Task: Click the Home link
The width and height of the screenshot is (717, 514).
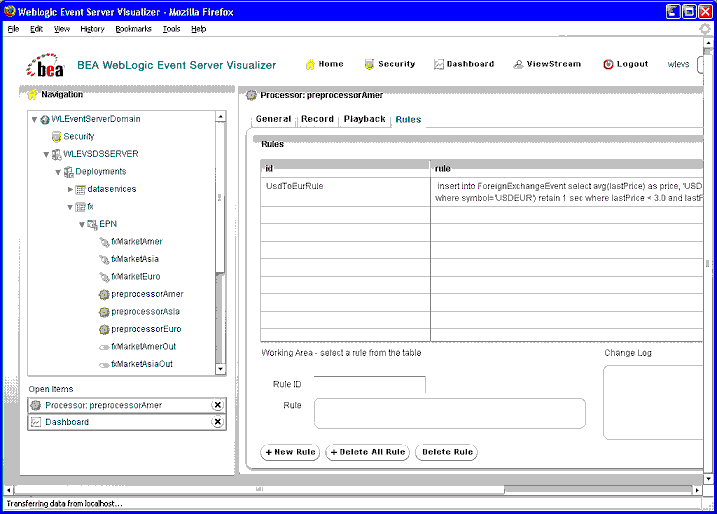Action: pyautogui.click(x=331, y=64)
